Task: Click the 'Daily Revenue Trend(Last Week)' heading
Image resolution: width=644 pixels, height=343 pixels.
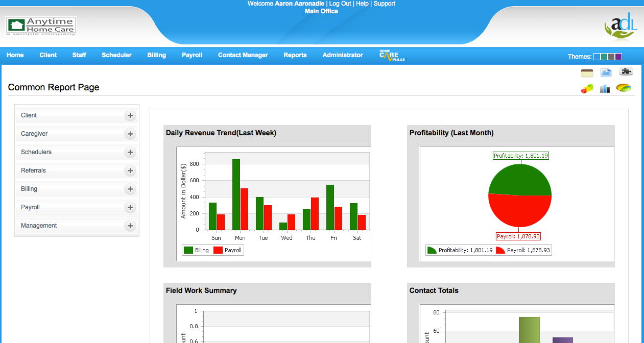Action: coord(221,133)
